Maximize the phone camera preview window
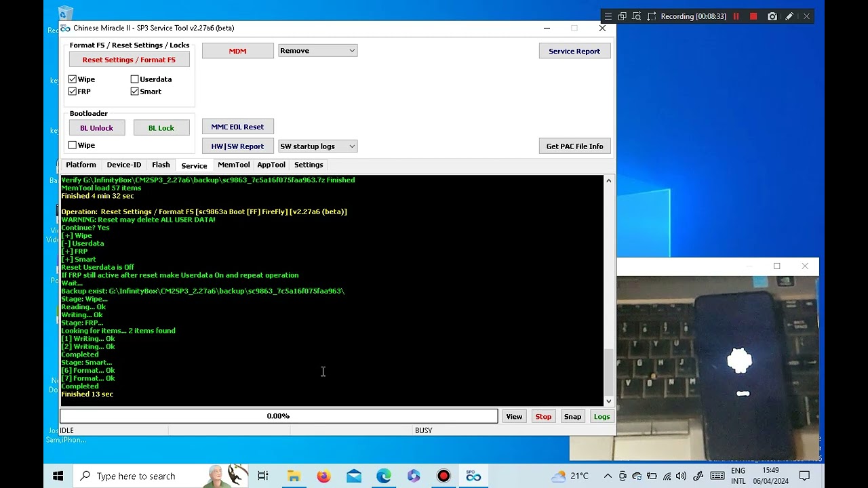This screenshot has height=488, width=868. 777,266
